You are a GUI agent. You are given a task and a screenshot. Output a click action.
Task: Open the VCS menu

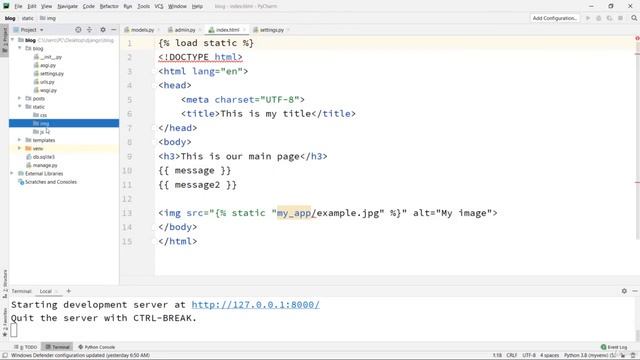tap(159, 6)
